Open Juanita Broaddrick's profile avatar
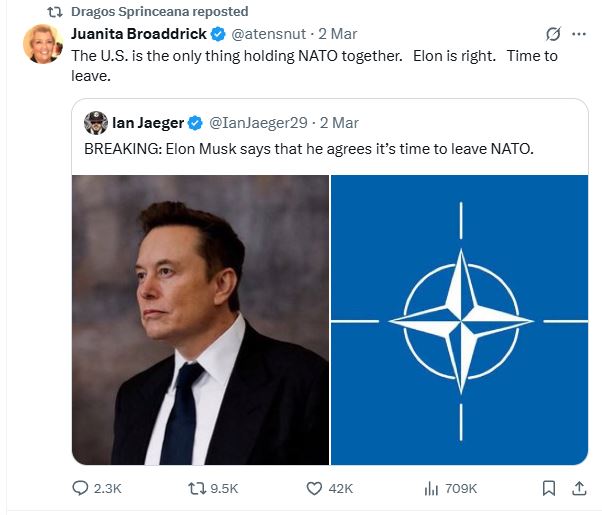The width and height of the screenshot is (602, 515). coord(43,43)
